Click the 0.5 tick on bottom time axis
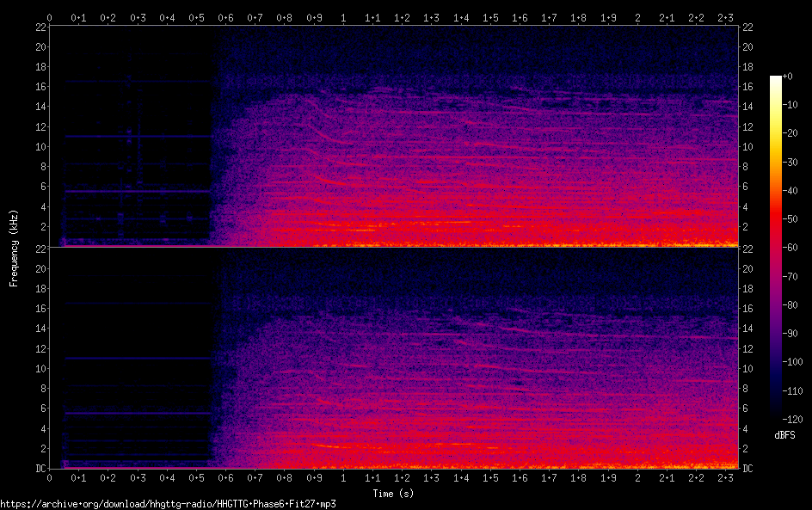This screenshot has height=510, width=812. point(197,477)
